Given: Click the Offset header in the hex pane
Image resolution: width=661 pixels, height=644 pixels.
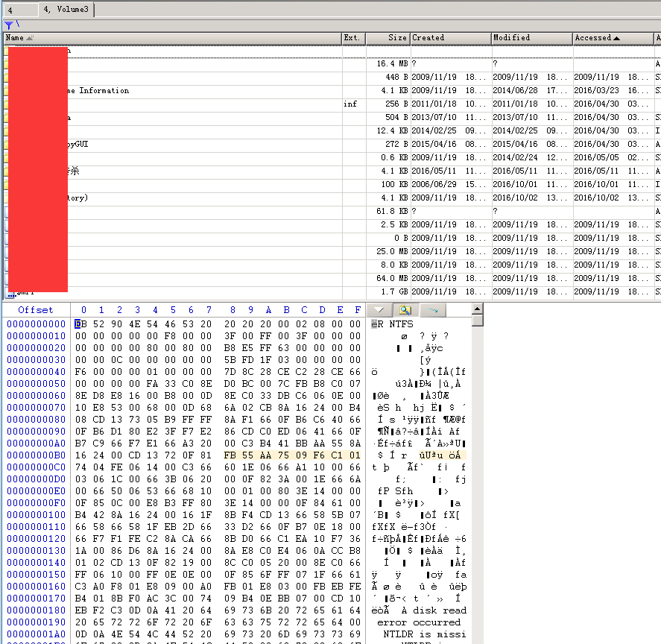Looking at the screenshot, I should pos(36,310).
